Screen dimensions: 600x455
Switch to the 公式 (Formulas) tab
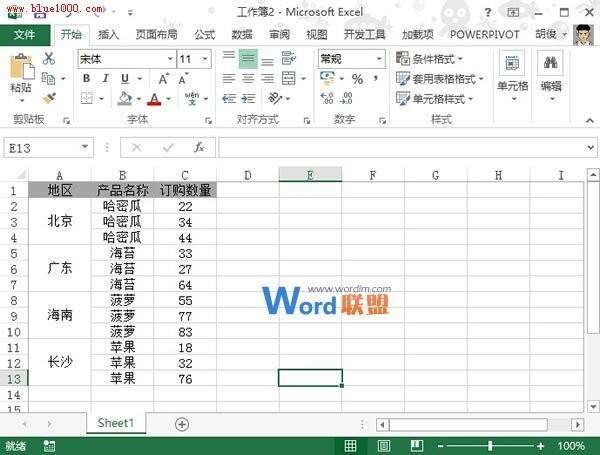(x=204, y=34)
